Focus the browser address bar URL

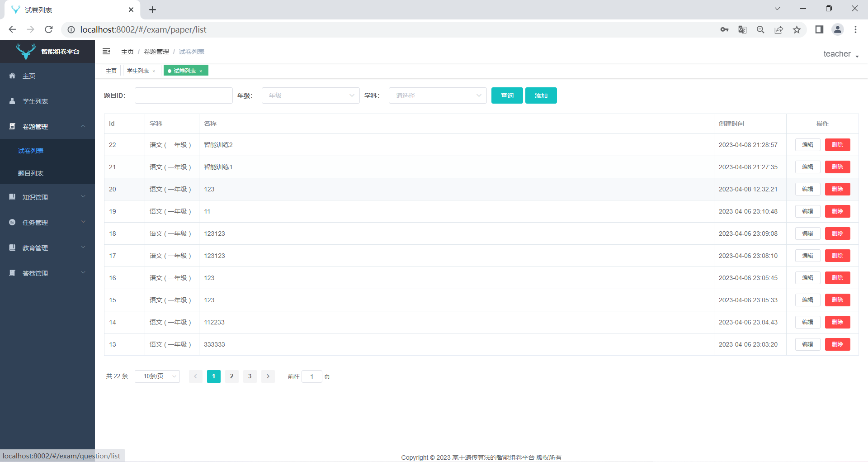143,29
